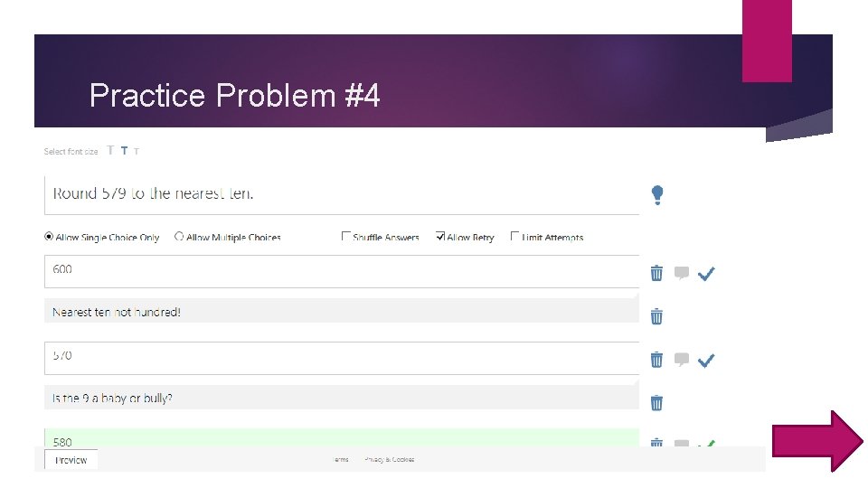Click into the 600 answer field
Image resolution: width=868 pixels, height=488 pixels.
point(342,271)
